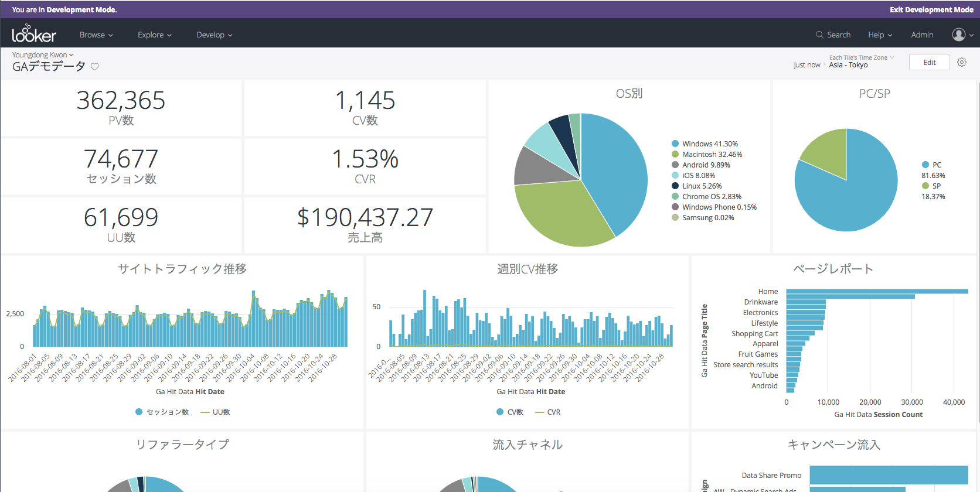Favorite the dashboard with the heart icon
This screenshot has width=980, height=492.
click(95, 67)
